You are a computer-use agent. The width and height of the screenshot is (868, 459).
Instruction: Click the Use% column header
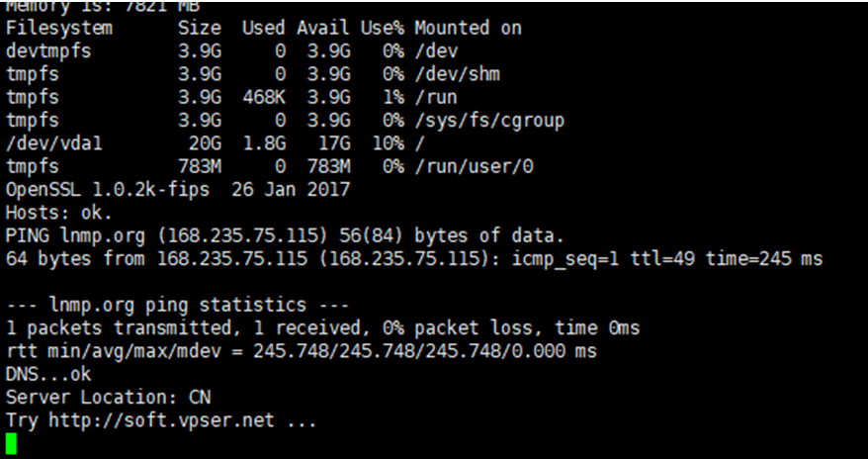[383, 28]
